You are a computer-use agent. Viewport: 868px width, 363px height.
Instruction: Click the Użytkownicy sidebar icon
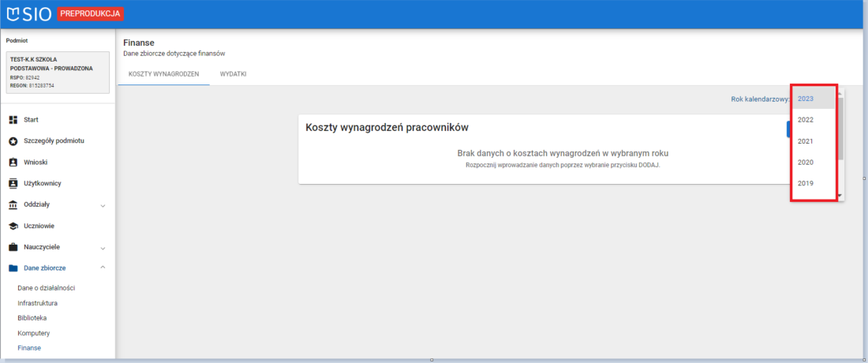coord(13,183)
